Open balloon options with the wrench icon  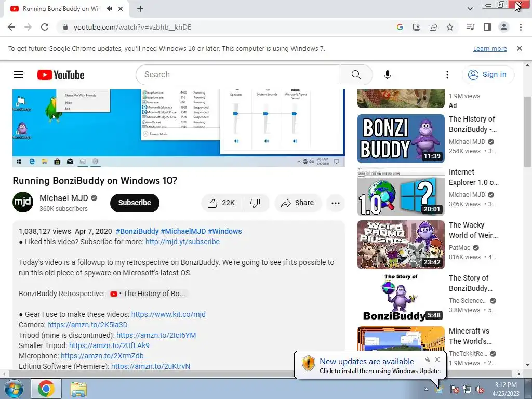coord(428,360)
